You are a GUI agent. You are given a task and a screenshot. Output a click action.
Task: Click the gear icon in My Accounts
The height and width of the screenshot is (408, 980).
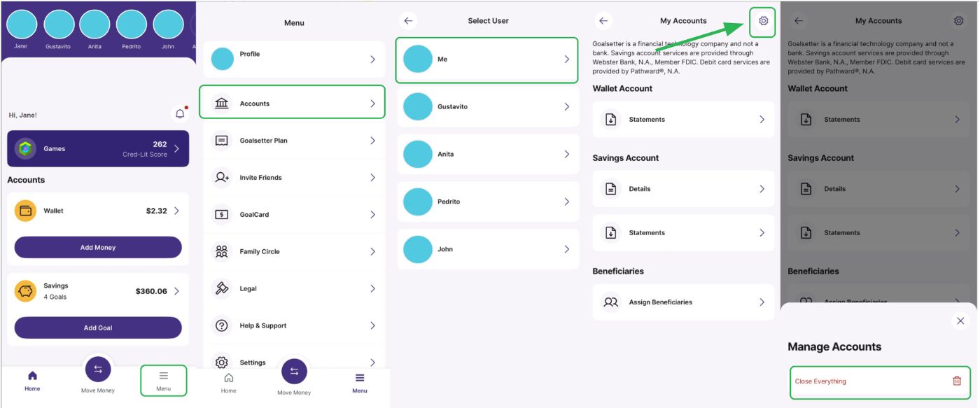(x=763, y=21)
